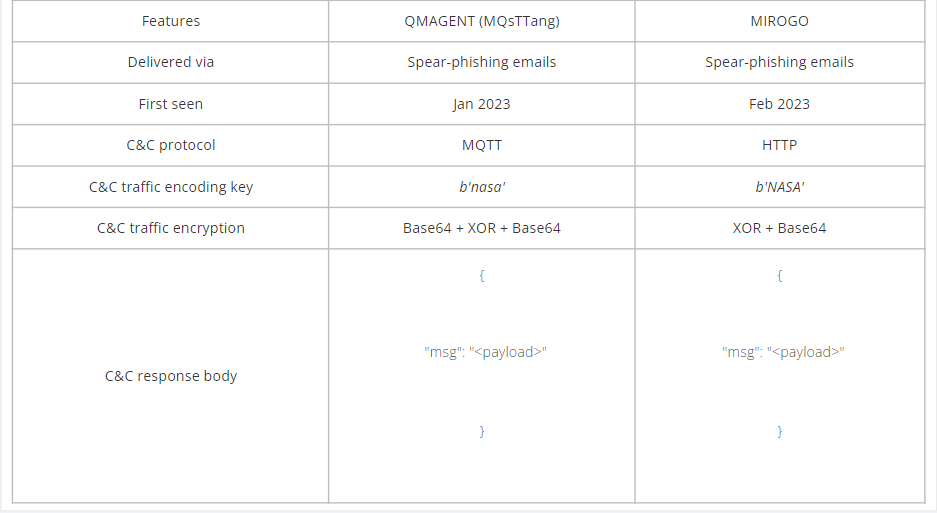
Task: Select the uppercase b'NASA' key cell
Action: point(779,187)
